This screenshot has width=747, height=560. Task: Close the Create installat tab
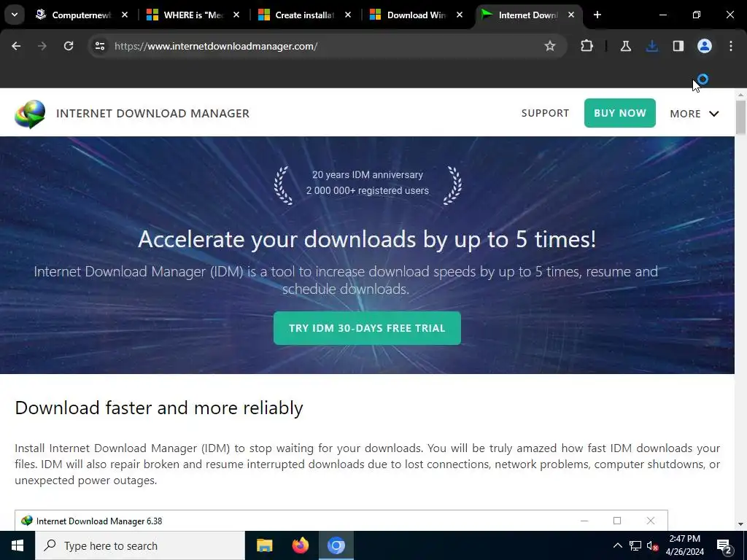(348, 15)
